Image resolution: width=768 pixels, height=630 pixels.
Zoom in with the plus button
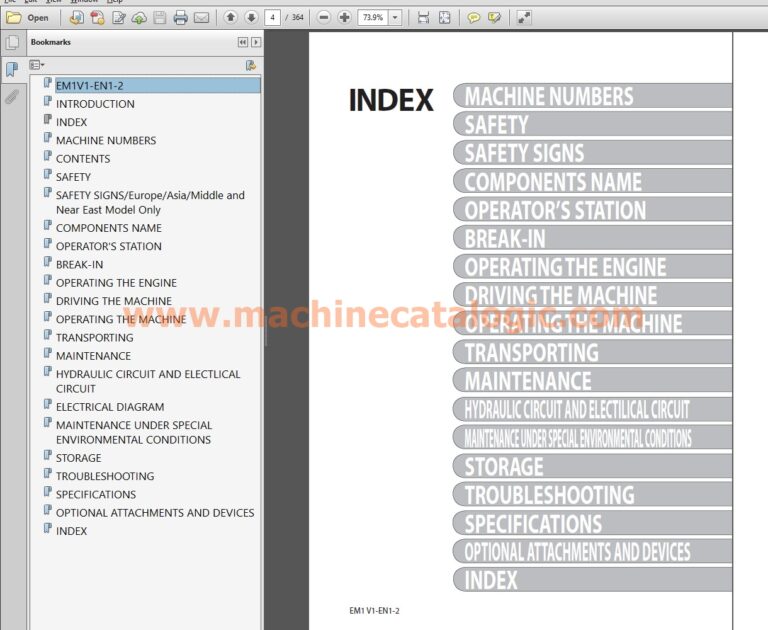click(x=344, y=18)
